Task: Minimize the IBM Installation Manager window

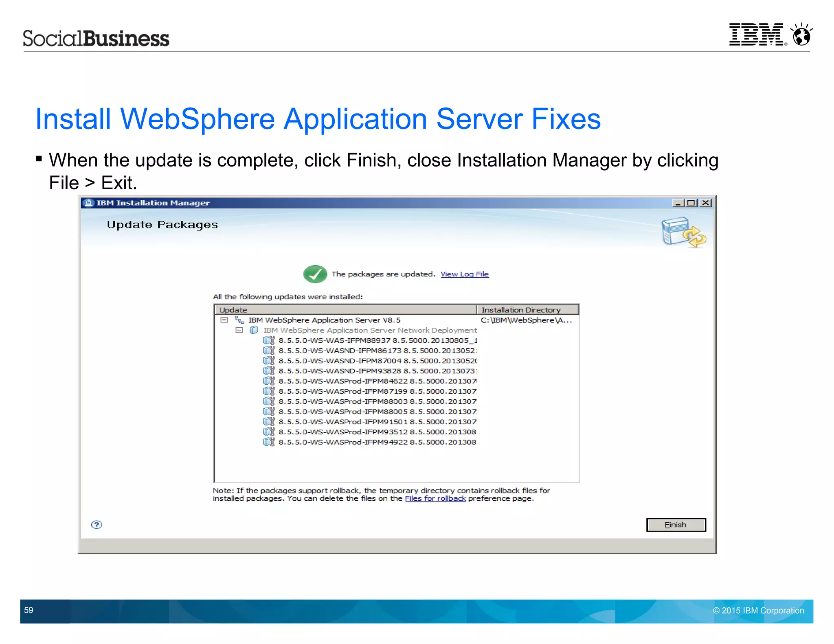Action: point(678,203)
